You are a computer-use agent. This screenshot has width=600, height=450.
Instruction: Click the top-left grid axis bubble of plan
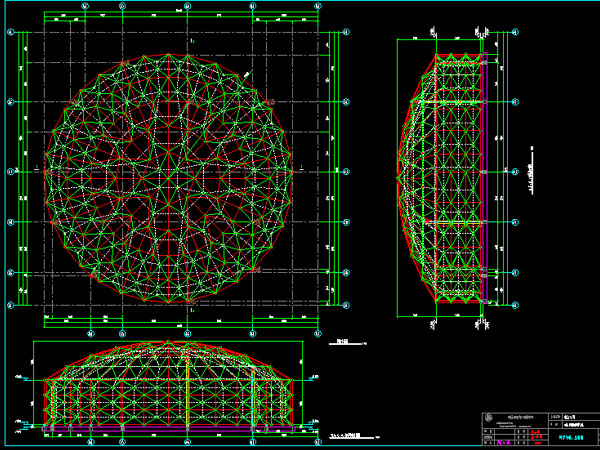(x=11, y=32)
